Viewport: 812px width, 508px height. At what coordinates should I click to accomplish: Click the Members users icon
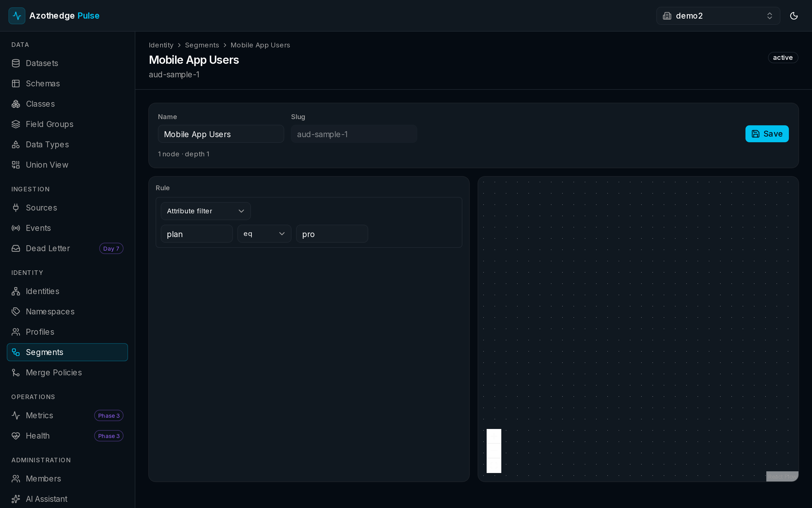(16, 479)
